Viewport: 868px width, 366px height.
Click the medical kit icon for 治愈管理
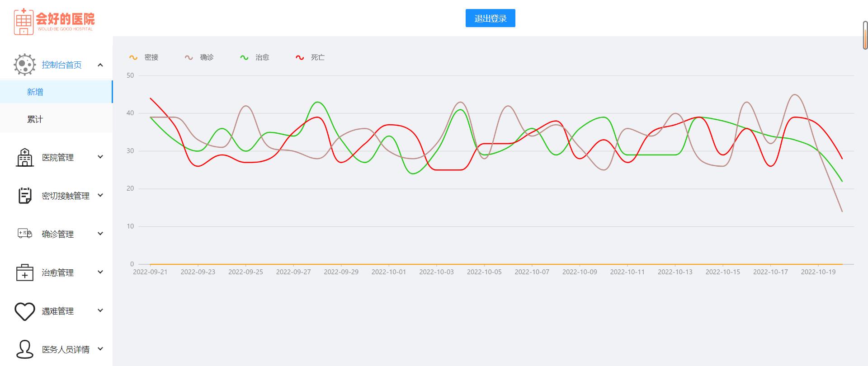pyautogui.click(x=24, y=272)
